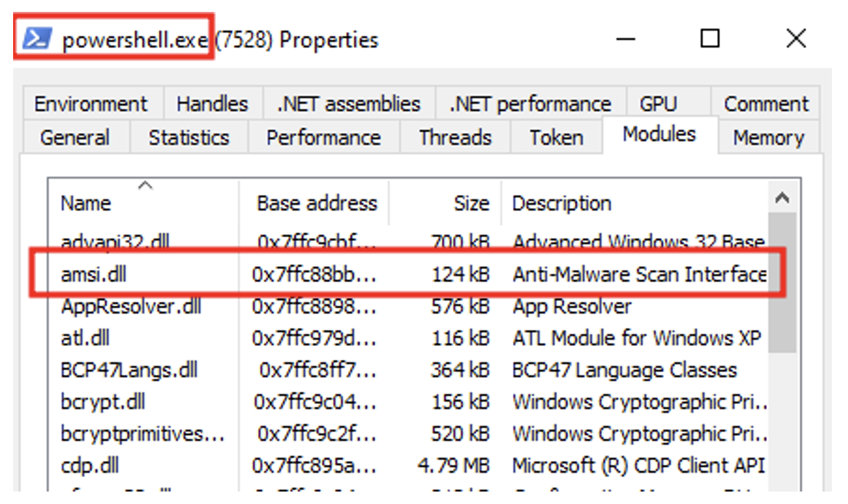Open the GPU tab
This screenshot has height=504, width=848.
[659, 103]
